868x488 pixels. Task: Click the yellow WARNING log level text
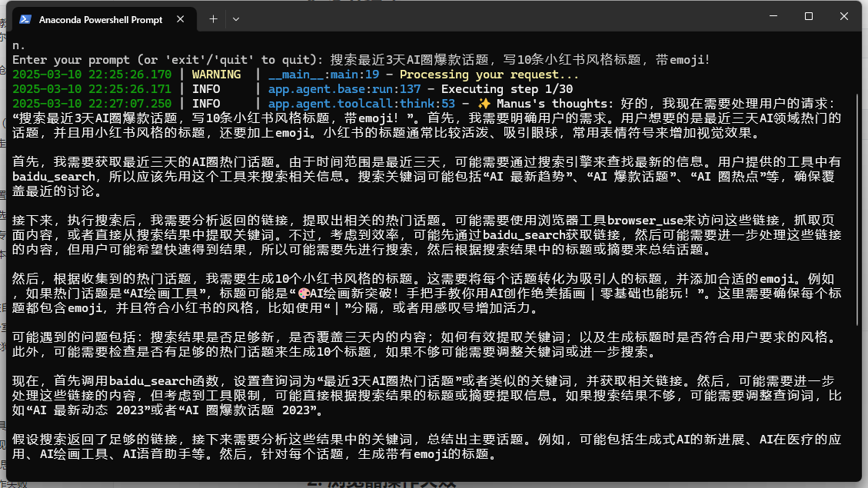coord(216,75)
